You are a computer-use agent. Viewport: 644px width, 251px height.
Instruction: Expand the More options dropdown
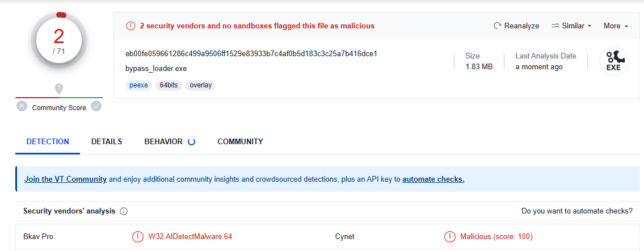pos(616,26)
